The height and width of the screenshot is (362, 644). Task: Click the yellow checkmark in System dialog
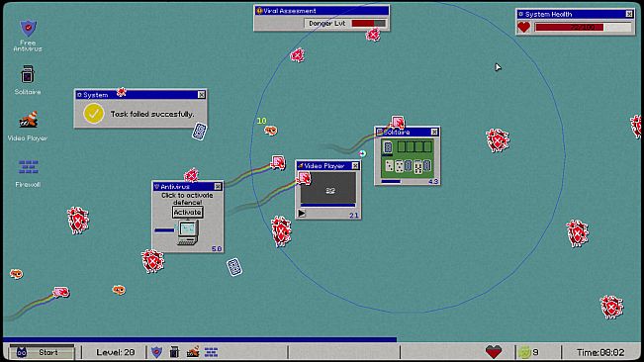click(94, 114)
